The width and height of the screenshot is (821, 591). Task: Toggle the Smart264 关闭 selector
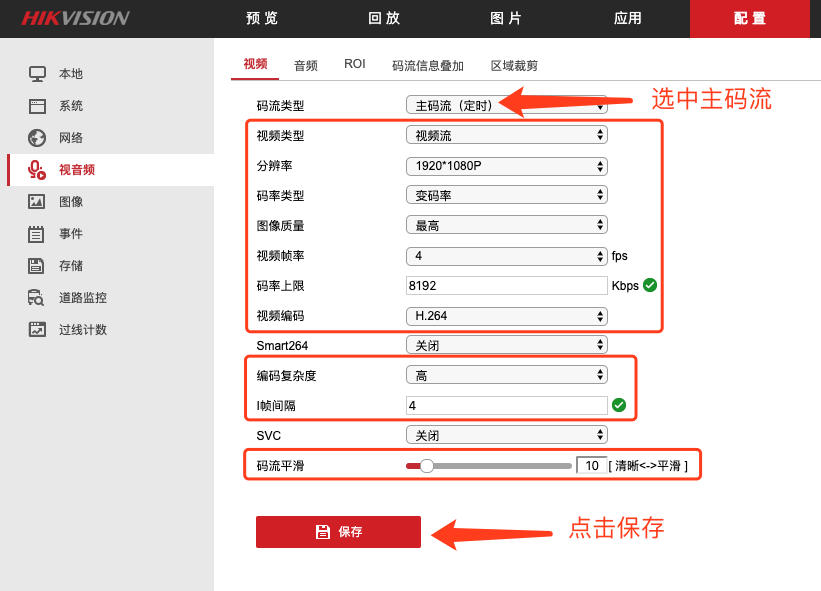[506, 345]
